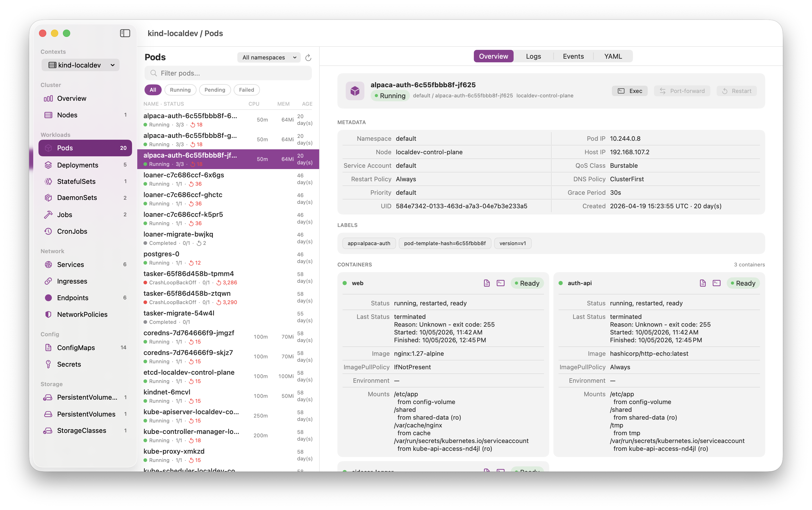Open PersistentVolumeClaims in sidebar
Screen dimensions: 812x510
pos(85,397)
